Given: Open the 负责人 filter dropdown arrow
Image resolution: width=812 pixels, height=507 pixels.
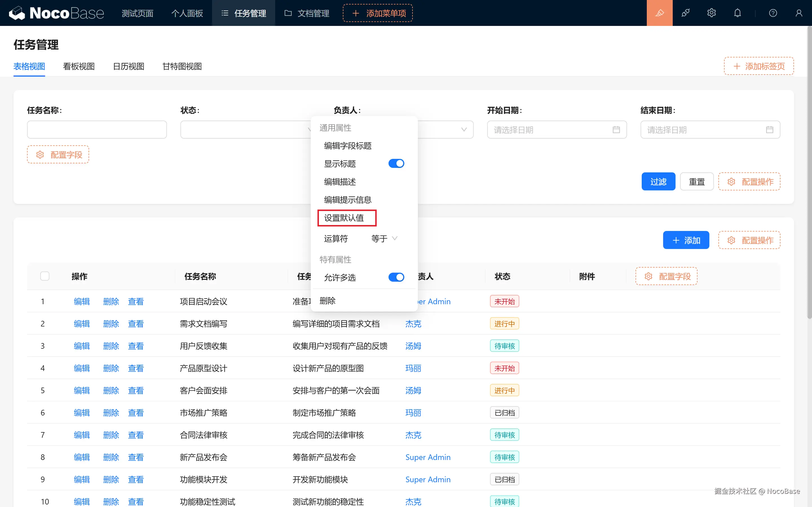Looking at the screenshot, I should pos(464,130).
